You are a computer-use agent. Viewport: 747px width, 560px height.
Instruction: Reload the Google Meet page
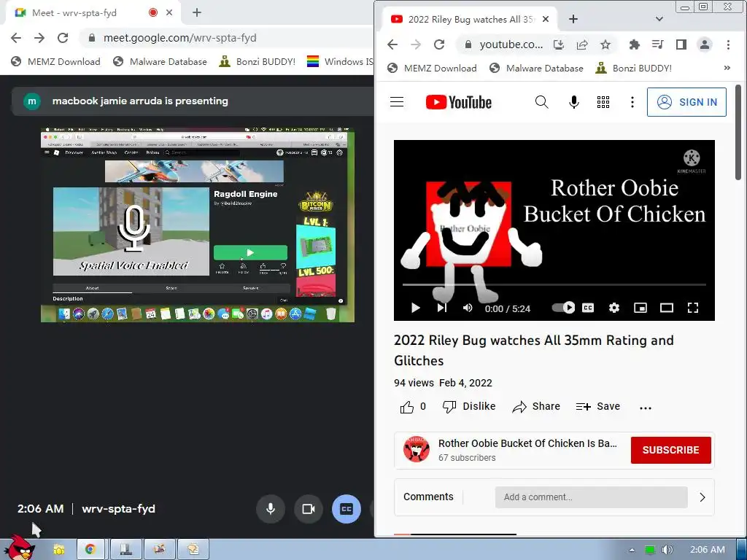click(x=63, y=38)
